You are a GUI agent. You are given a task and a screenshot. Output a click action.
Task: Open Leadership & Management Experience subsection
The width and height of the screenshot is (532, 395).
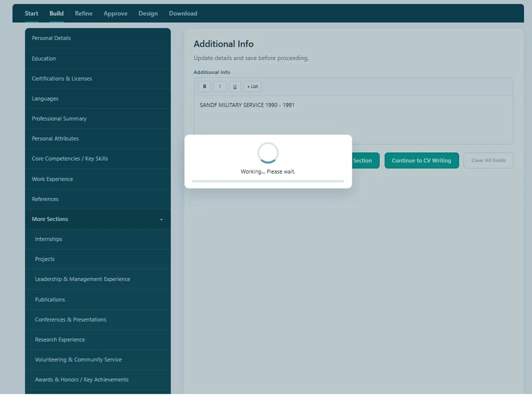(x=98, y=279)
